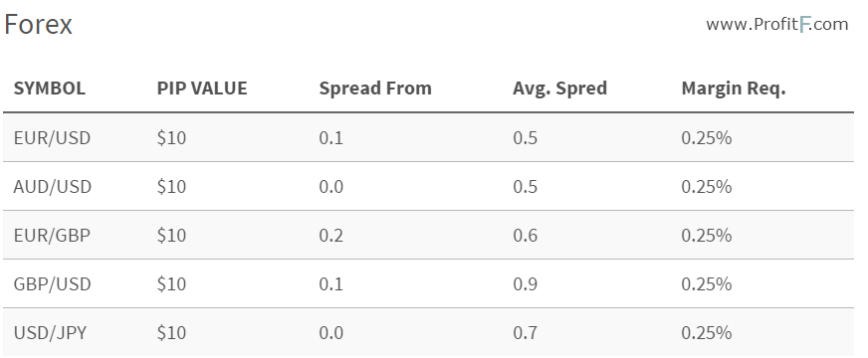Select the EUR/USD symbol cell
The image size is (868, 358).
click(x=52, y=138)
